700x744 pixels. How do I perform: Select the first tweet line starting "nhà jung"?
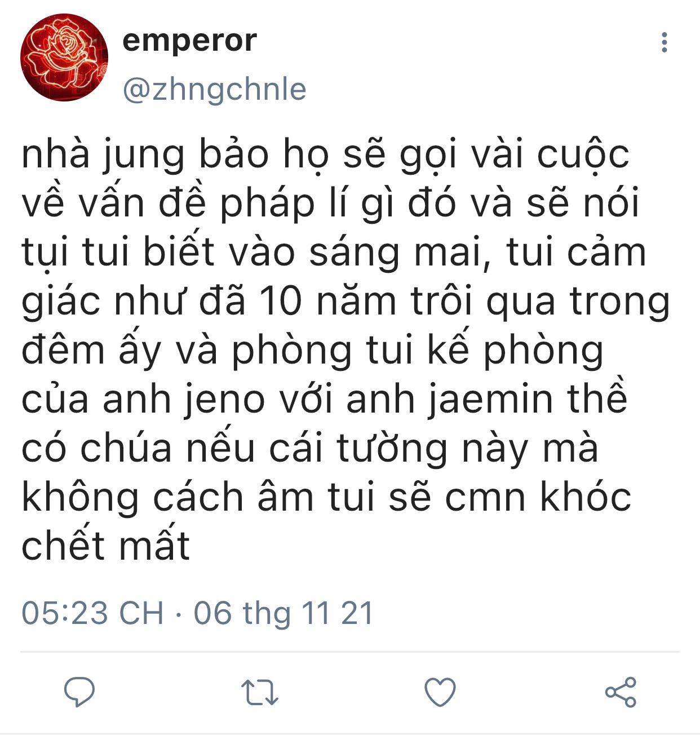pos(325,154)
